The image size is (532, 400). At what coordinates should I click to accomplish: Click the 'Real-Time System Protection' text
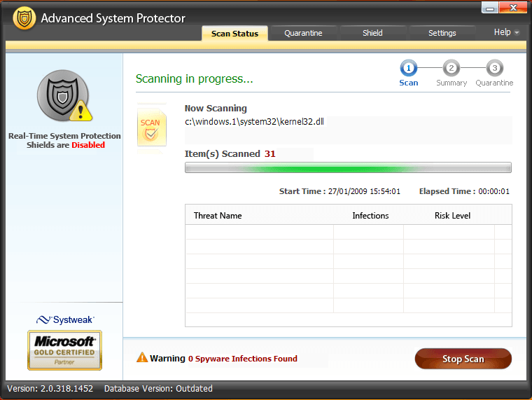[64, 136]
